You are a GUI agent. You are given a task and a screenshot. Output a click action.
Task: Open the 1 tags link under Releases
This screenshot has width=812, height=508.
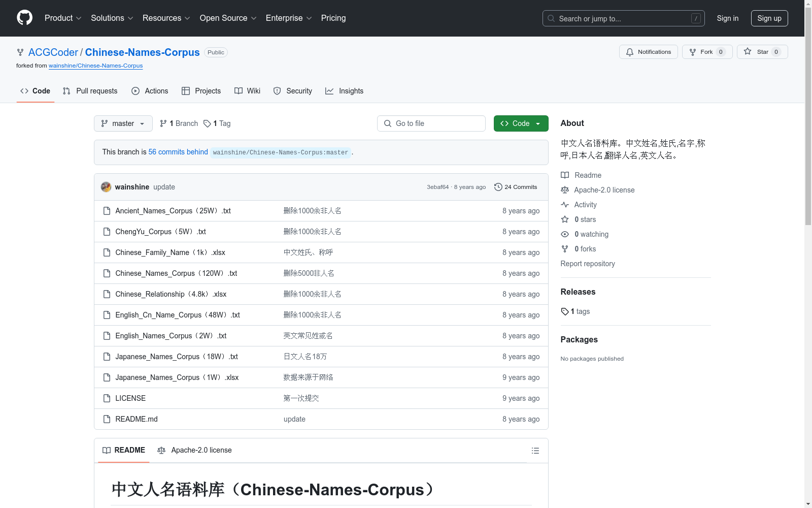[x=576, y=311]
